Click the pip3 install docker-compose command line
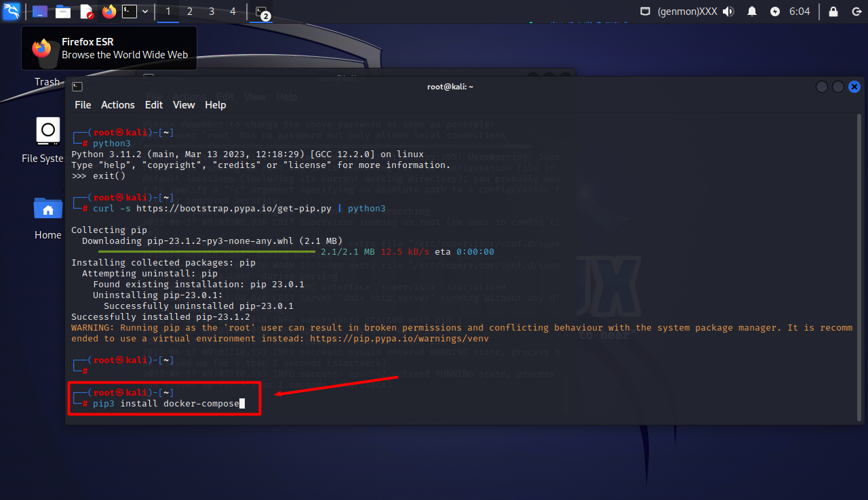This screenshot has width=868, height=500. tap(166, 404)
